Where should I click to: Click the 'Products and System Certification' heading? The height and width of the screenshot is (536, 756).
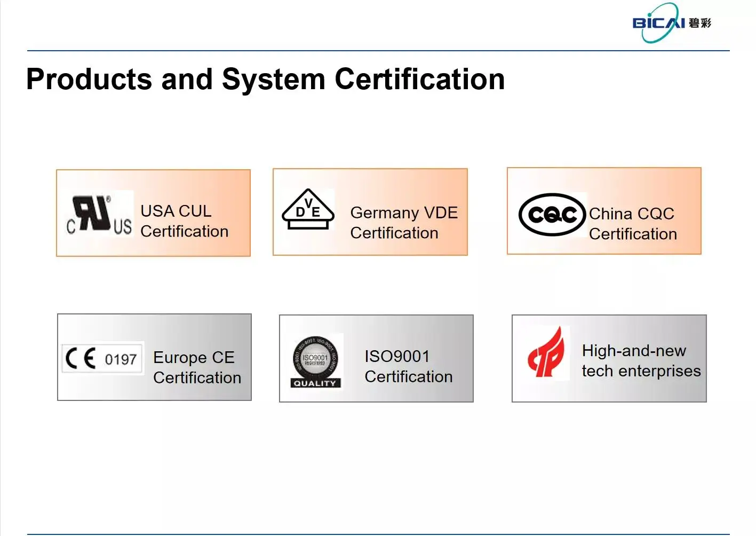(x=266, y=80)
